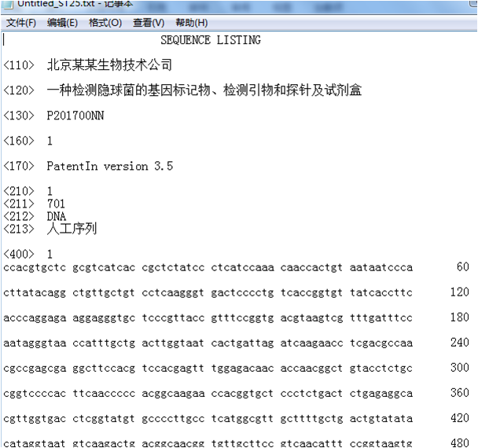Click the <120> invention title line
Viewport: 478px width, 448px height.
[204, 90]
